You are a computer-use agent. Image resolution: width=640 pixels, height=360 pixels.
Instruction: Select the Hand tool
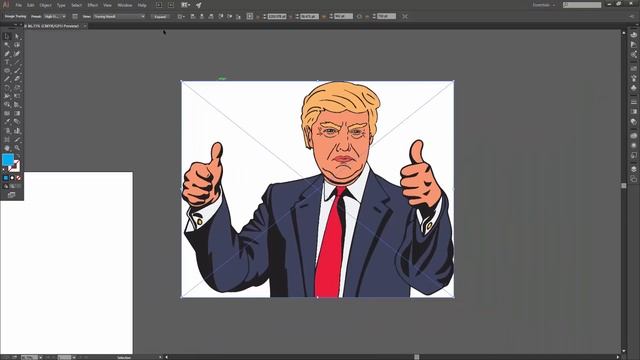click(7, 148)
